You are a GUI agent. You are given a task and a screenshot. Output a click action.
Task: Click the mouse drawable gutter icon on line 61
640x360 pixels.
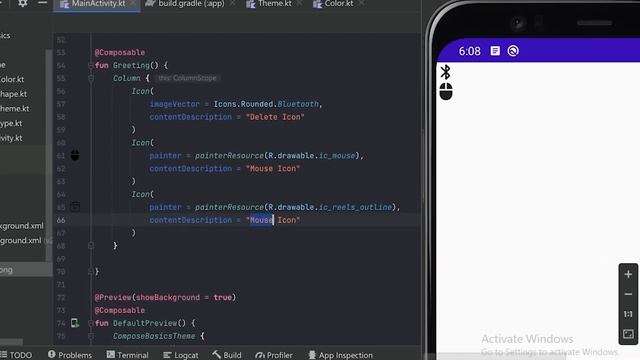75,155
